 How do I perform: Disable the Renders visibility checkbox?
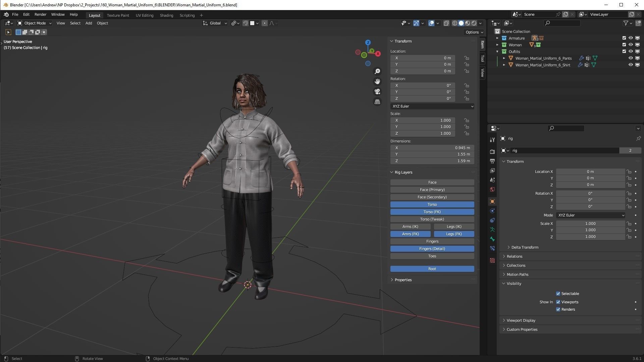(x=558, y=309)
